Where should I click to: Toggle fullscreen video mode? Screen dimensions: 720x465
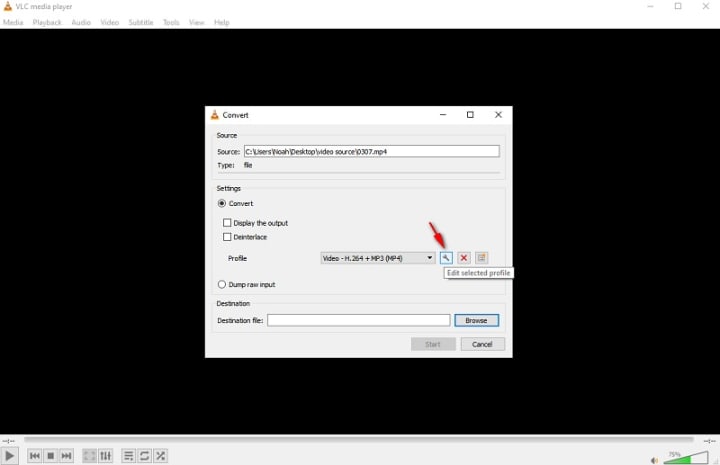[x=90, y=456]
